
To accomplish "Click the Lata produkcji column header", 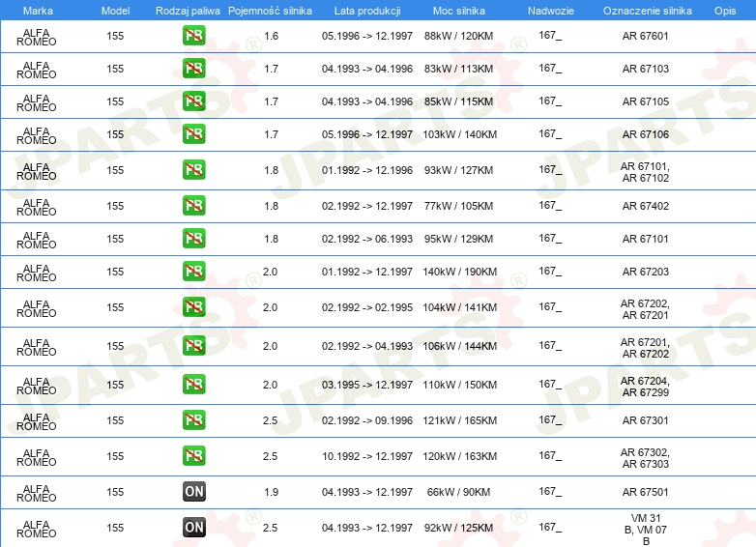I will (367, 11).
